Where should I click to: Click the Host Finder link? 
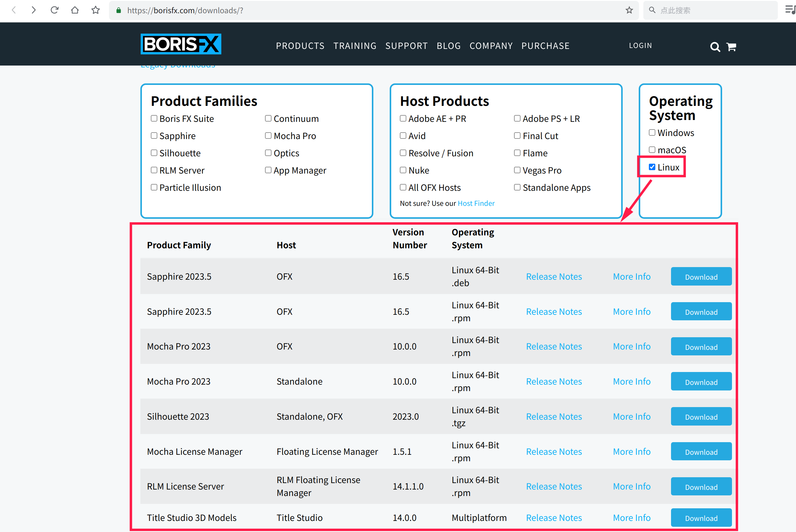tap(476, 203)
